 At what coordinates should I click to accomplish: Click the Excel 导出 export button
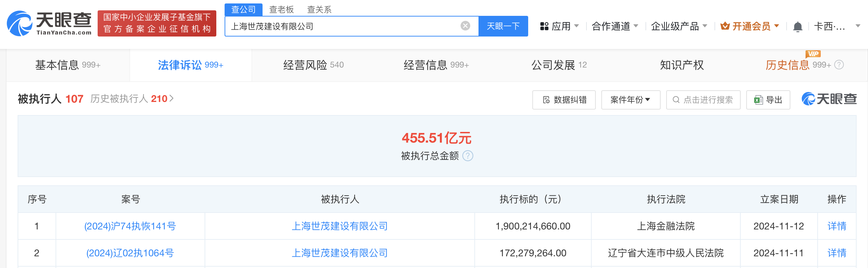click(x=768, y=100)
